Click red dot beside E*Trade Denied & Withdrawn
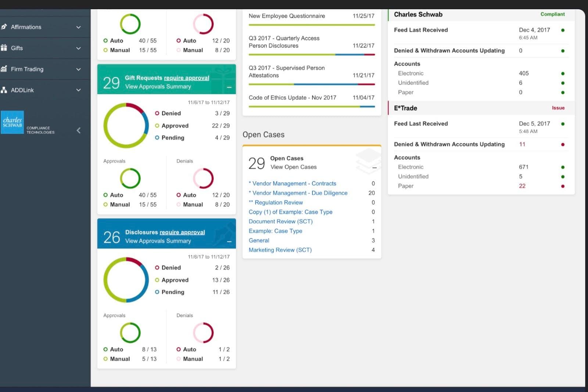This screenshot has height=392, width=588. click(x=563, y=144)
